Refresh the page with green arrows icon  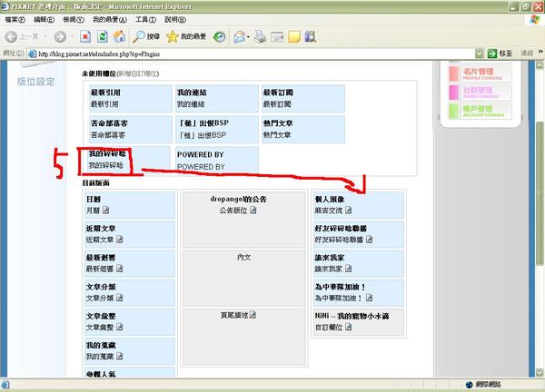[x=102, y=36]
